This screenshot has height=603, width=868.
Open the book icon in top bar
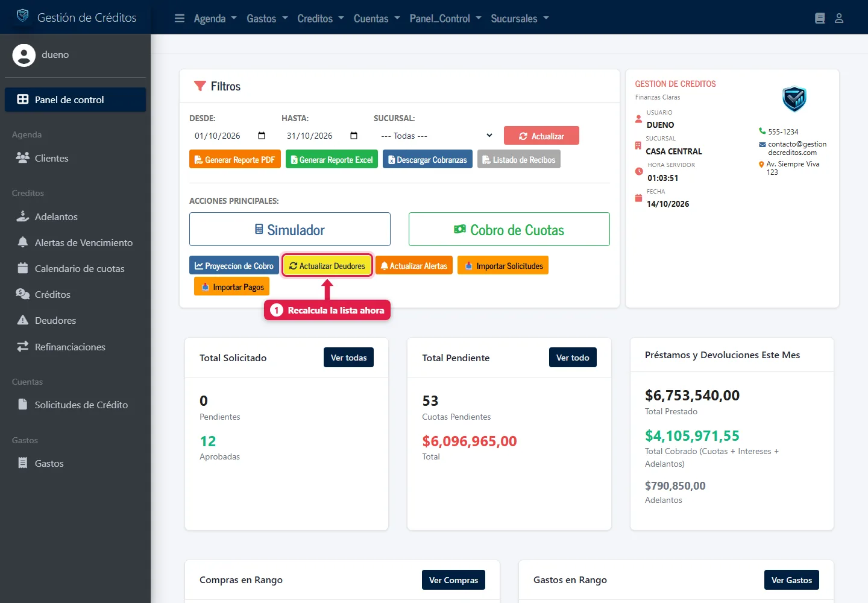coord(820,18)
